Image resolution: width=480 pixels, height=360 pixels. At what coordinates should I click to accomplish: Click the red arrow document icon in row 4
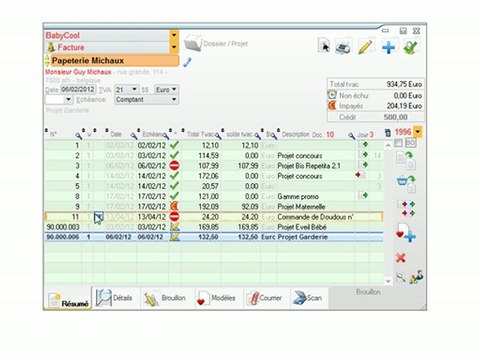coord(360,175)
